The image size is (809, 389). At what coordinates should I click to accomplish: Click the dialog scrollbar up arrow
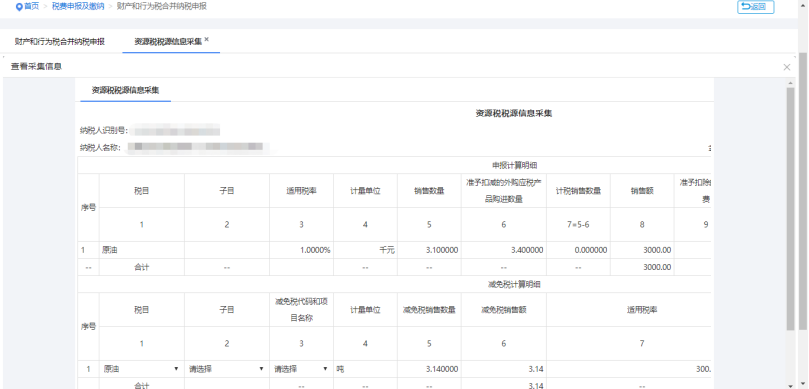[790, 83]
